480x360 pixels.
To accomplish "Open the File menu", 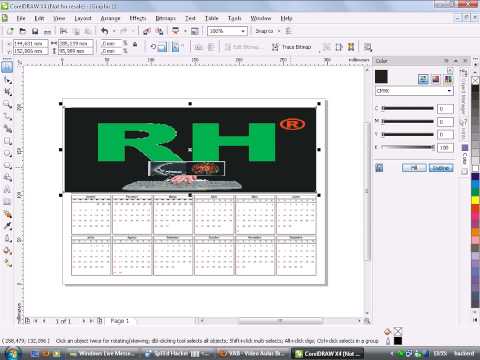I will tap(21, 18).
